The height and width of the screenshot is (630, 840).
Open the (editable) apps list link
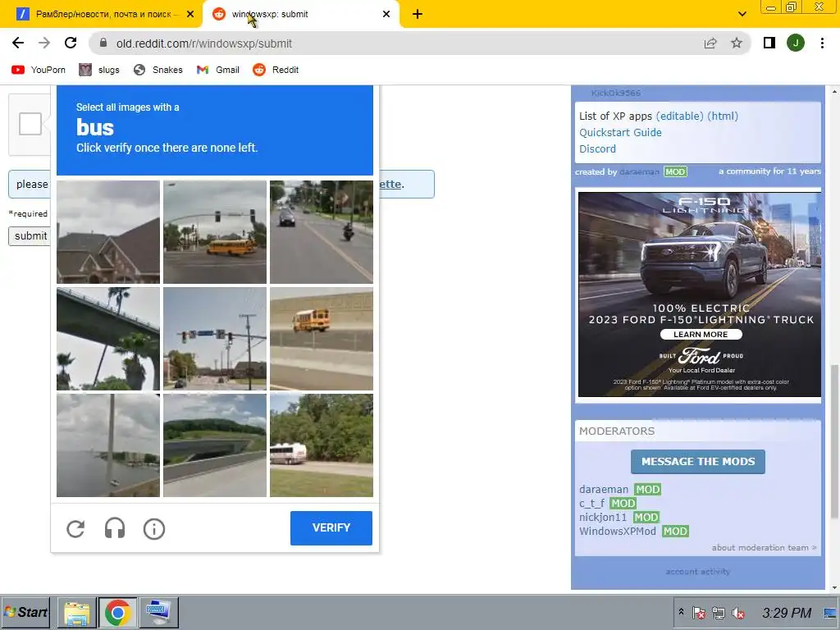pyautogui.click(x=679, y=116)
